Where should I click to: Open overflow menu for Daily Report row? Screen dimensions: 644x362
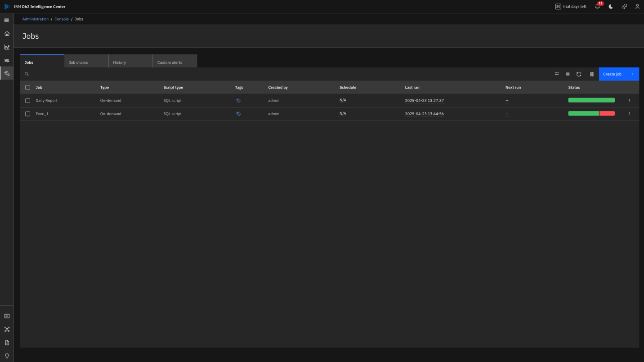629,101
